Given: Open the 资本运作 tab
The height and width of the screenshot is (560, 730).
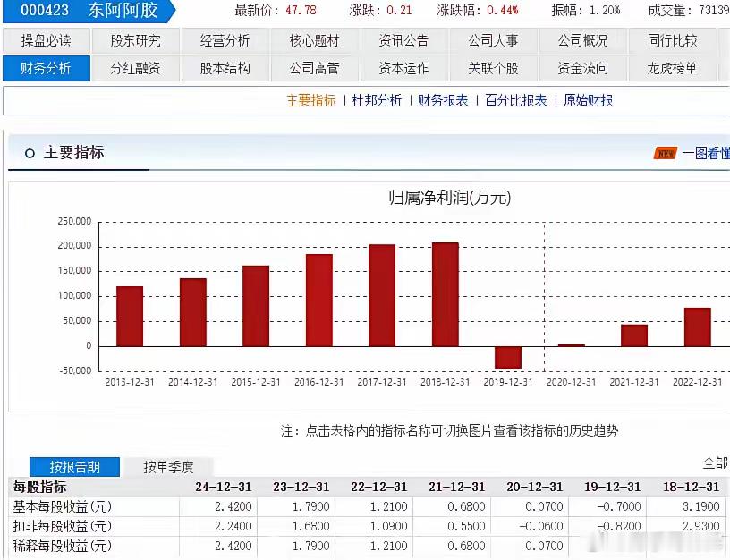Looking at the screenshot, I should pos(403,68).
